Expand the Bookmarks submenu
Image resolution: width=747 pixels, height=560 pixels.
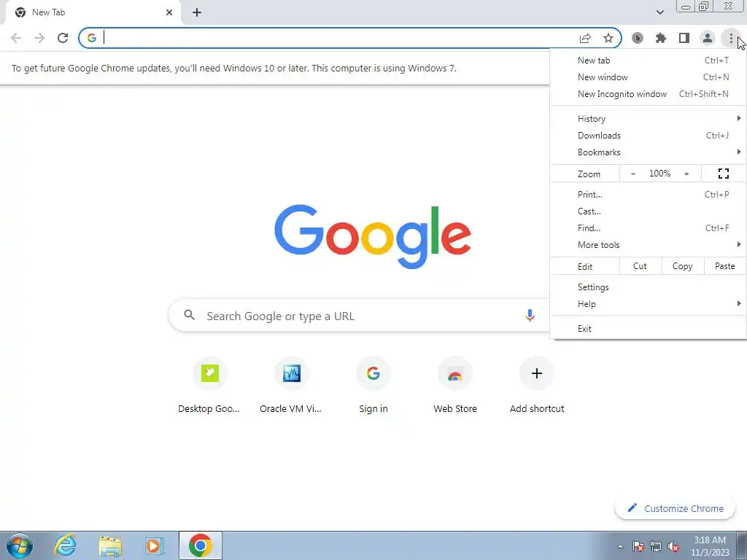(649, 152)
